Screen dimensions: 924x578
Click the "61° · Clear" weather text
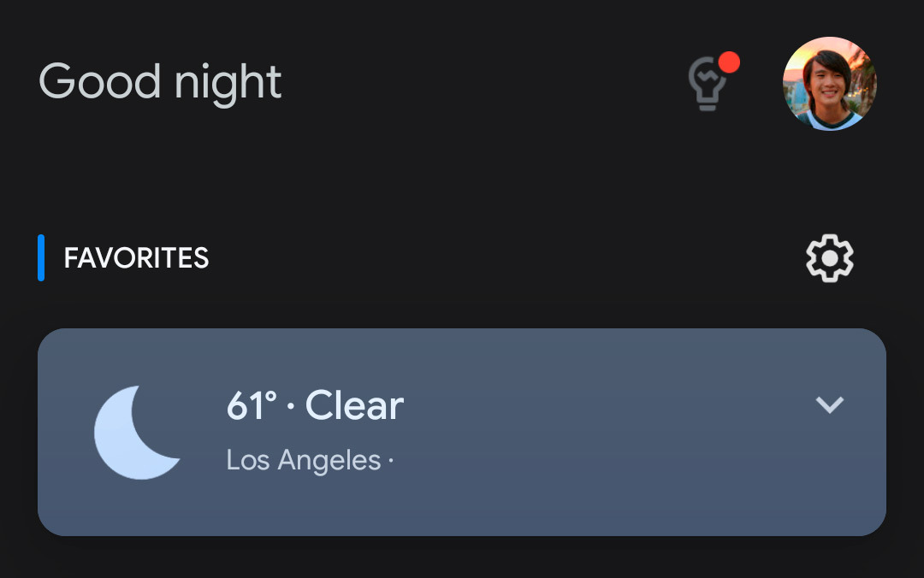click(x=314, y=405)
